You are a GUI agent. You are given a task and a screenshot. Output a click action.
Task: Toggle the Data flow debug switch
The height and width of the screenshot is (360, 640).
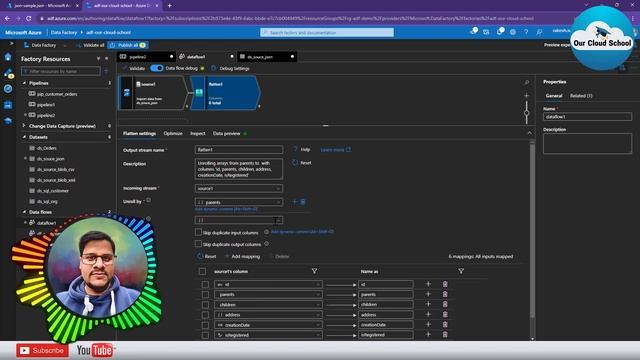[157, 68]
